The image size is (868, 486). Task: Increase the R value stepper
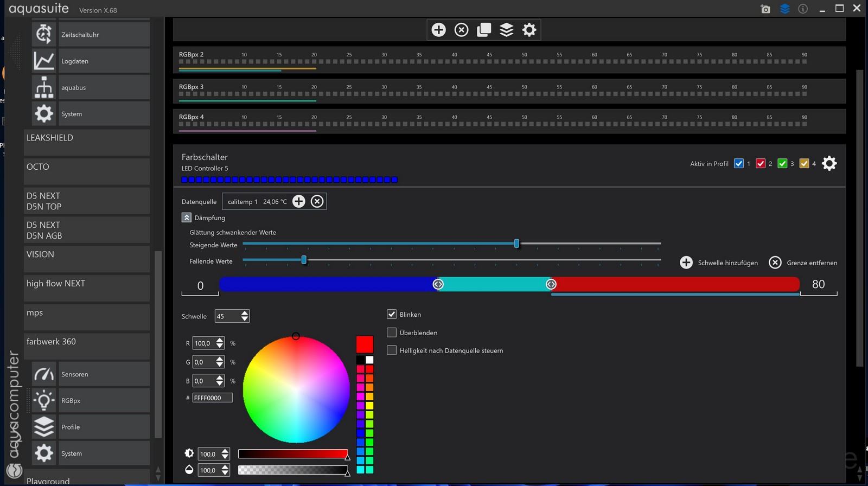[x=220, y=340]
